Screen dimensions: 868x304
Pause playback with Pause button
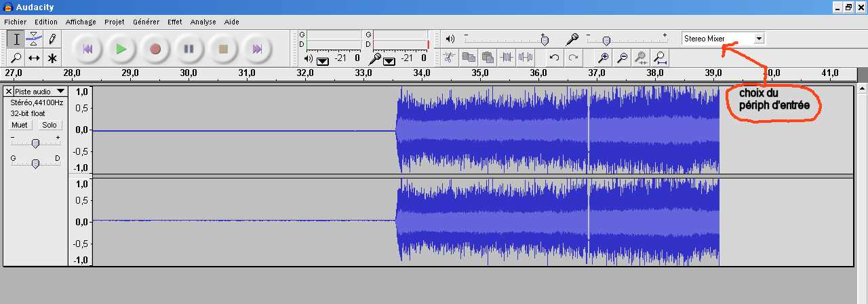click(x=189, y=49)
